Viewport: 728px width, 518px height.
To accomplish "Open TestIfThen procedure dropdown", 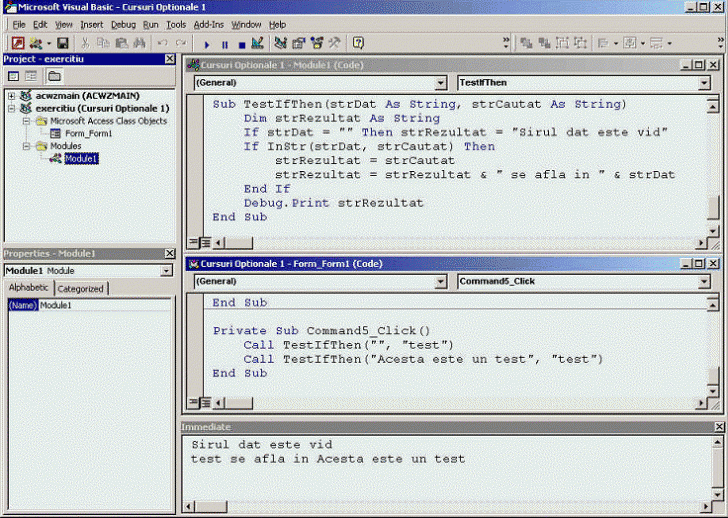I will pyautogui.click(x=704, y=83).
